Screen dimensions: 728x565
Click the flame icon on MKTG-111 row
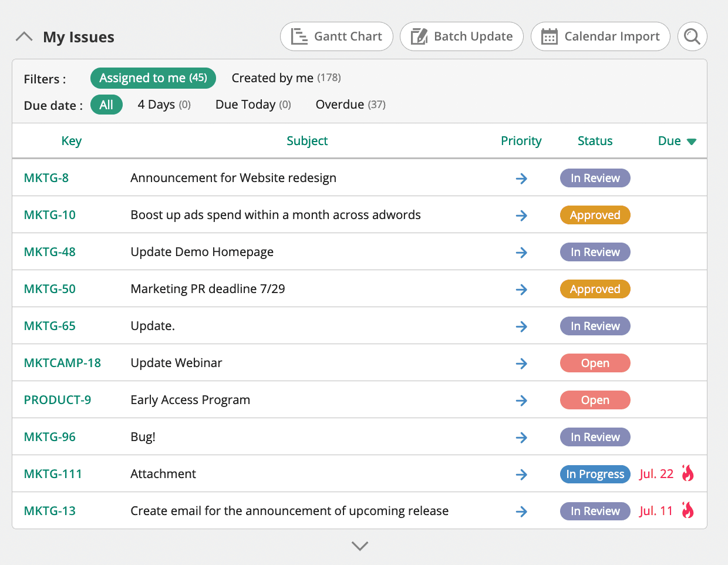coord(687,473)
